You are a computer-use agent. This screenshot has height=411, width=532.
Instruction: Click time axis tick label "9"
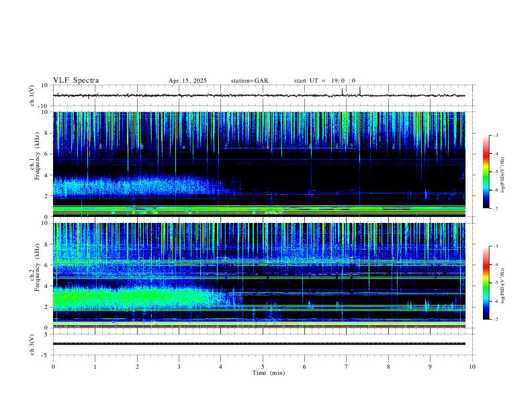[430, 367]
